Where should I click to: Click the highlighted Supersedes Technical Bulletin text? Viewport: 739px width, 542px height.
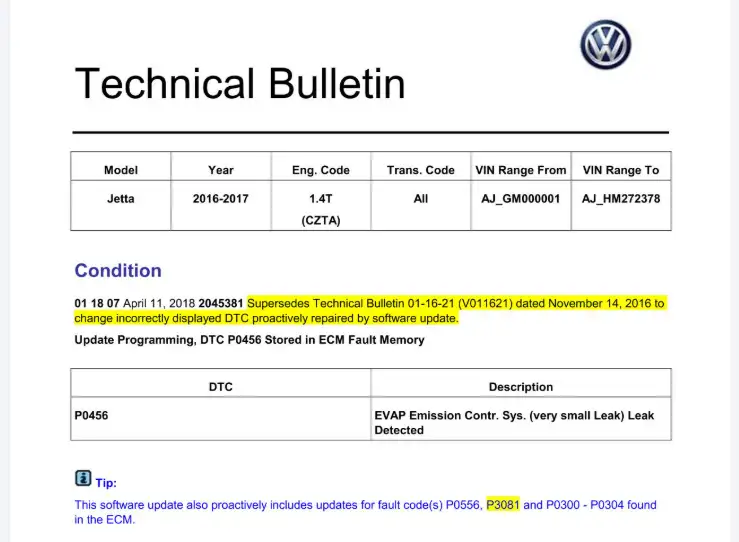[456, 303]
